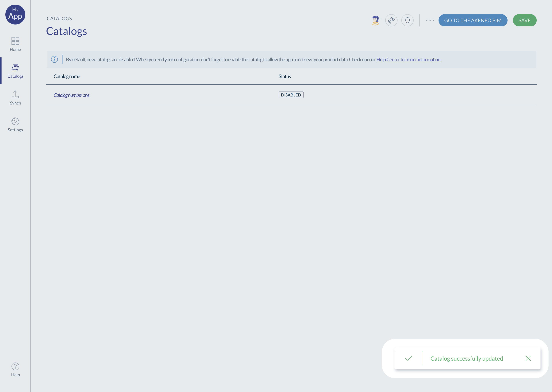Viewport: 552px width, 392px height.
Task: Click the notifications bell icon
Action: pos(408,20)
